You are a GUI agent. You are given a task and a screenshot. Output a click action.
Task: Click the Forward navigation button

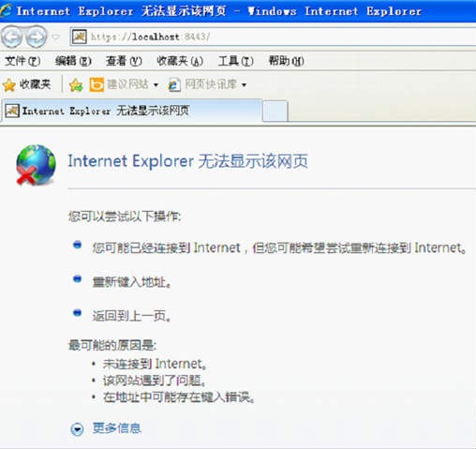(36, 37)
